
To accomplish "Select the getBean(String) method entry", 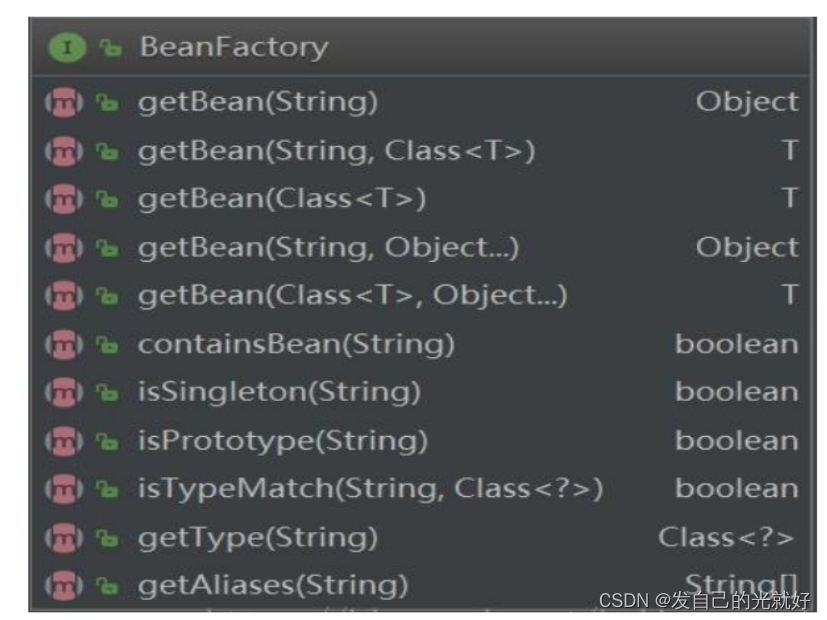I will [420, 102].
